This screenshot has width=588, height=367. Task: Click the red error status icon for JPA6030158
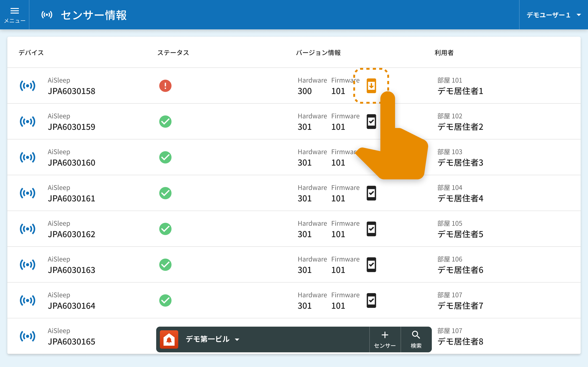(165, 86)
